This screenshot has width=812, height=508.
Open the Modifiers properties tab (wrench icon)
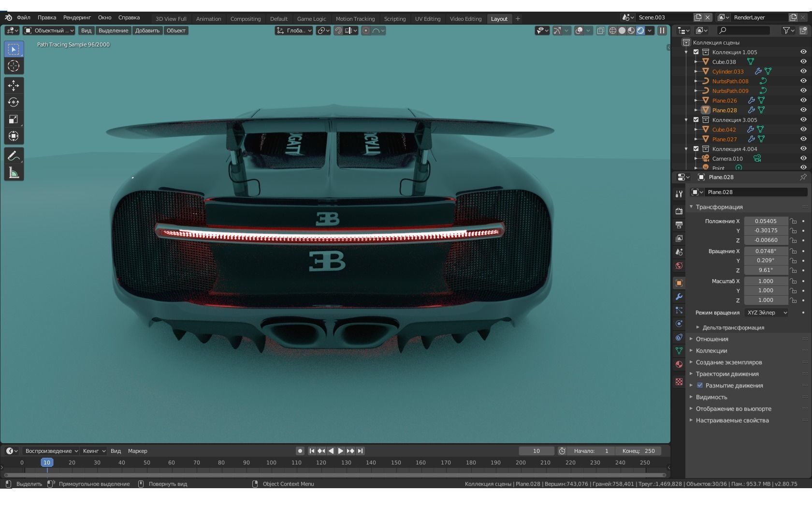click(679, 296)
